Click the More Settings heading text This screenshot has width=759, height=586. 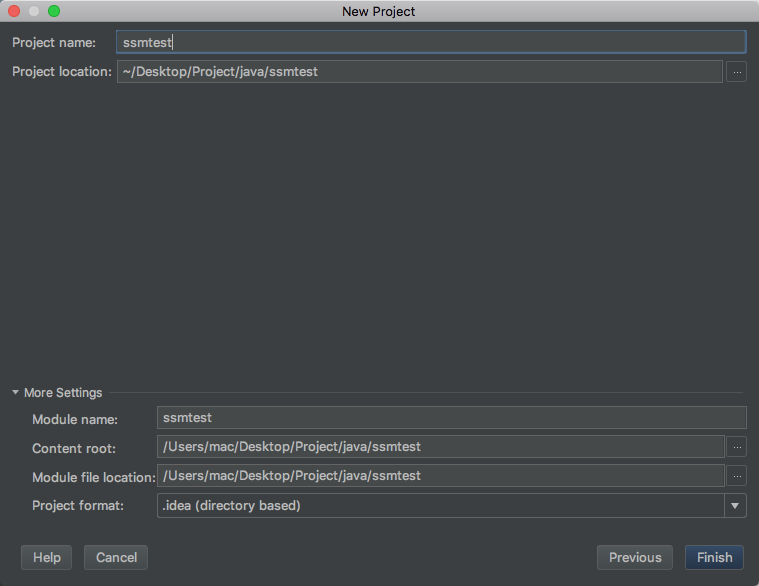click(63, 393)
